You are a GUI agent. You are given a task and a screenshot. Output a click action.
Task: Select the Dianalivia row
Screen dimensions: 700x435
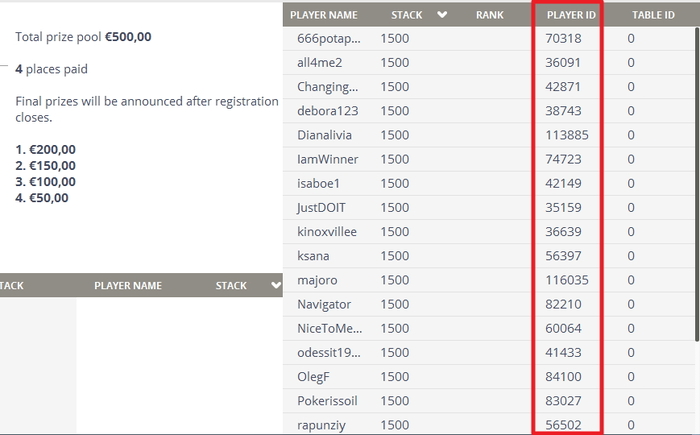489,135
